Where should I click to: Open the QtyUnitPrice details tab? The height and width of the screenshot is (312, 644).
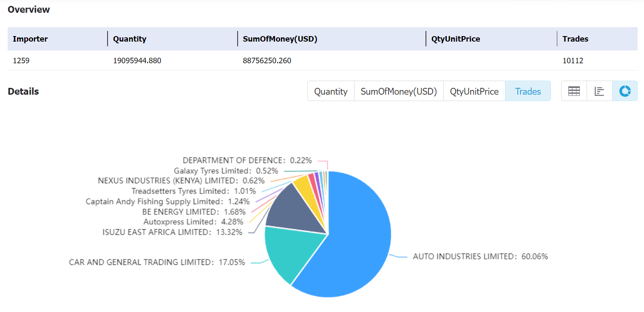[x=474, y=91]
